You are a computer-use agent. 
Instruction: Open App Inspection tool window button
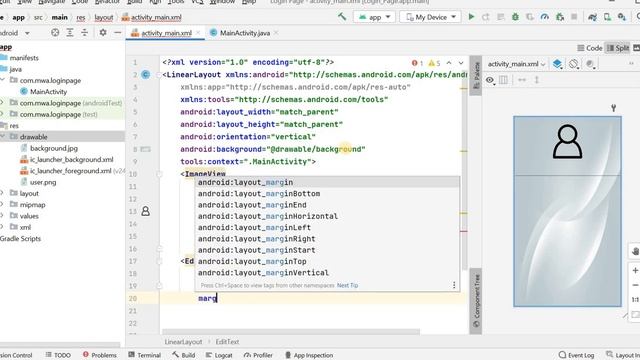309,355
